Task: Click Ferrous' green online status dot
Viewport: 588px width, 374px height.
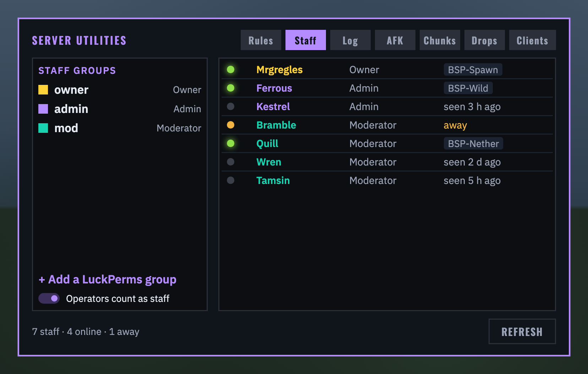Action: tap(230, 88)
